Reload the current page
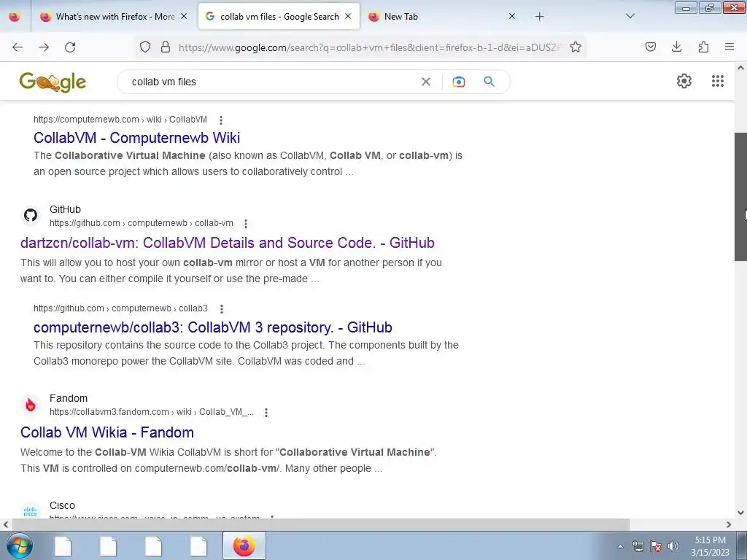Viewport: 747px width, 560px height. [x=70, y=47]
